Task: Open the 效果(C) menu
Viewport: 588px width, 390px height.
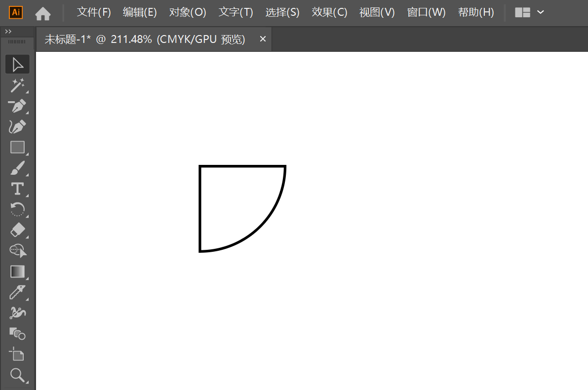Action: tap(329, 12)
